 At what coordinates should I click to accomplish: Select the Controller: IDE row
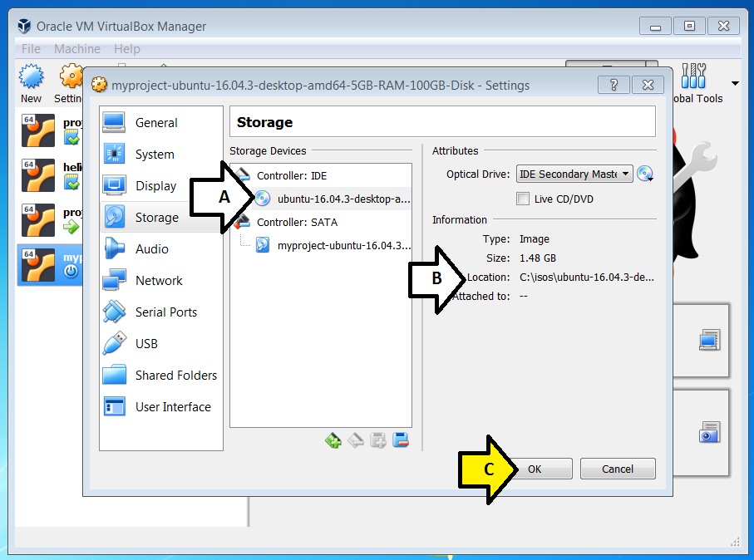click(321, 175)
